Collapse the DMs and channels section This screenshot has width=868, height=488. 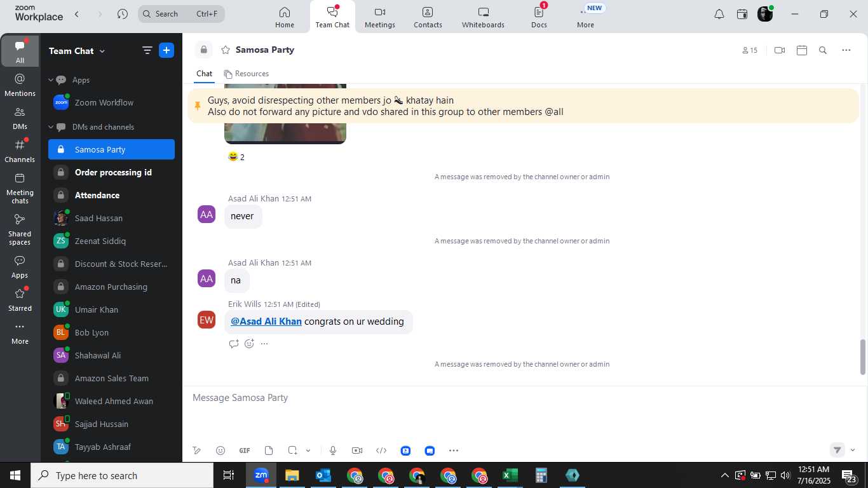[51, 127]
